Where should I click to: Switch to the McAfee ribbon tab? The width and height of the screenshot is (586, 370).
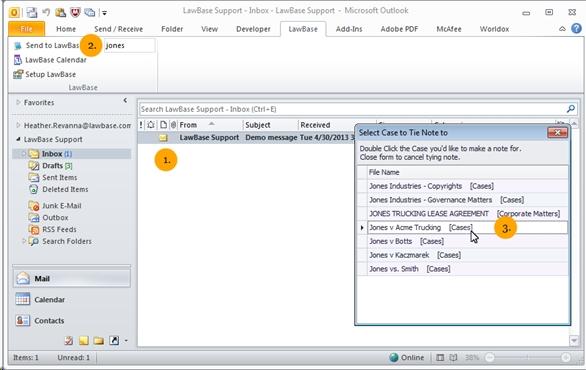[449, 29]
